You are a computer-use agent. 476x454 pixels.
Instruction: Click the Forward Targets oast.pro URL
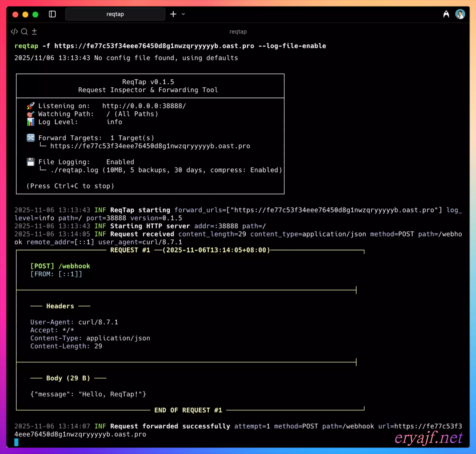point(150,146)
